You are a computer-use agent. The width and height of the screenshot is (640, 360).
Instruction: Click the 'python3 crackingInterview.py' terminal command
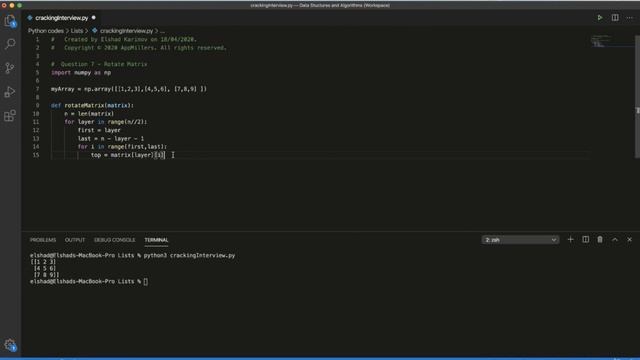coord(189,256)
